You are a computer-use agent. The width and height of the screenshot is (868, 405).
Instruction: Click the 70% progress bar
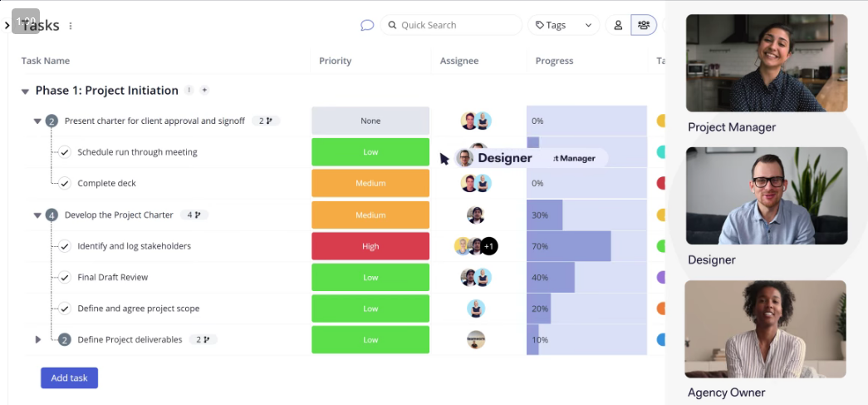click(x=568, y=246)
